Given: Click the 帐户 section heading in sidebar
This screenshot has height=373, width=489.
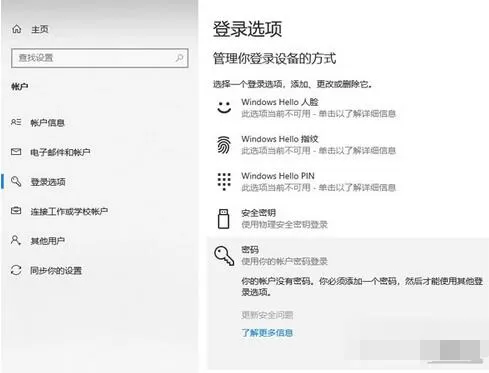Looking at the screenshot, I should pos(20,87).
